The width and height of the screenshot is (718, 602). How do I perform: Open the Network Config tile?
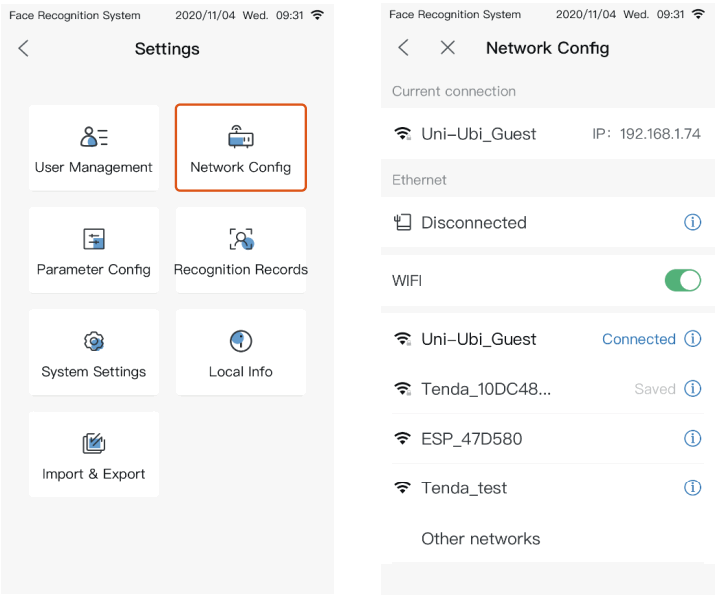point(240,148)
